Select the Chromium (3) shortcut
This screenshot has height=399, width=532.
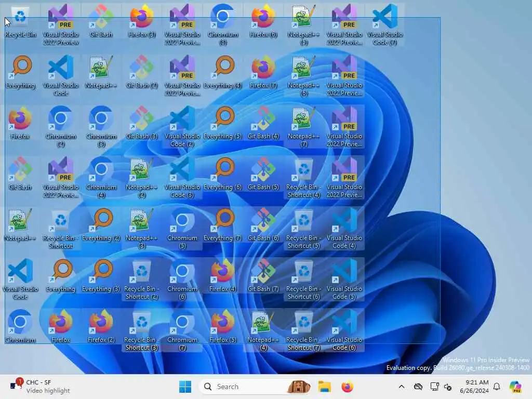[101, 127]
